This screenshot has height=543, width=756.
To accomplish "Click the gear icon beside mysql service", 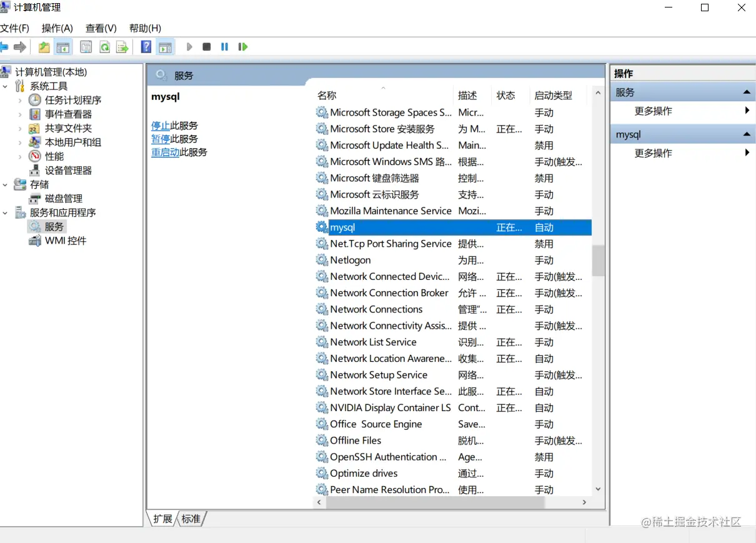I will [322, 227].
